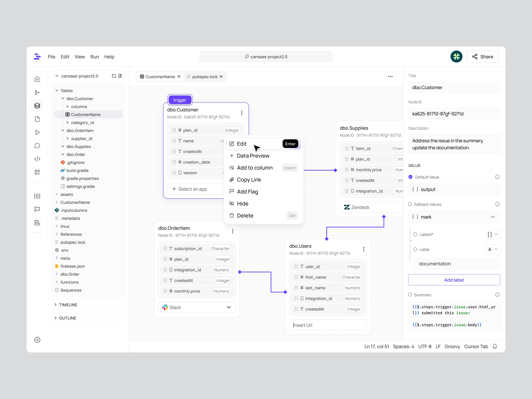Choose Data Preview from context menu

[253, 156]
